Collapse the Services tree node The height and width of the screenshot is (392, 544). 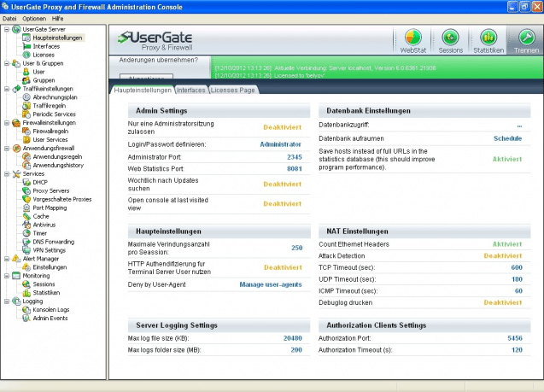pyautogui.click(x=7, y=174)
